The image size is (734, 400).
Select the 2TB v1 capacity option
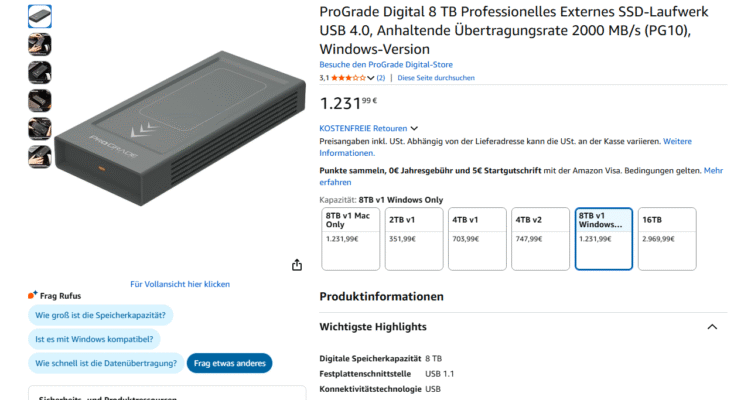coord(413,238)
